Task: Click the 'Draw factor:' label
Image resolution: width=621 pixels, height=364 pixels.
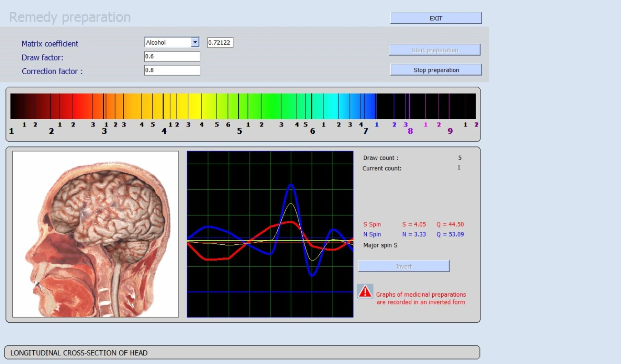Action: pyautogui.click(x=42, y=58)
